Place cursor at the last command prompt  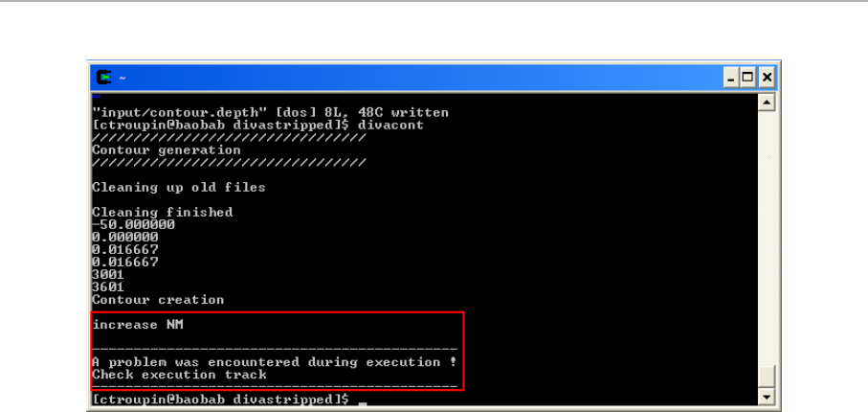[x=363, y=400]
